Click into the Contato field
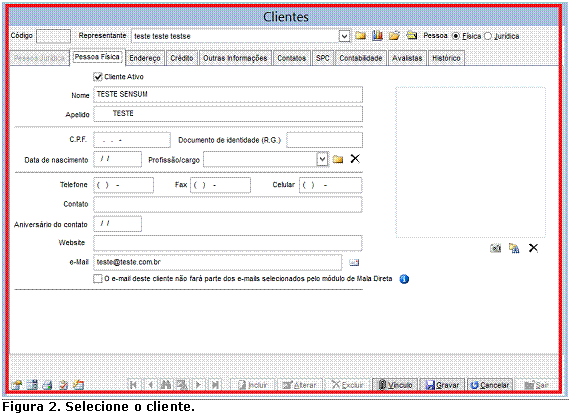Image resolution: width=571 pixels, height=416 pixels. [x=228, y=204]
